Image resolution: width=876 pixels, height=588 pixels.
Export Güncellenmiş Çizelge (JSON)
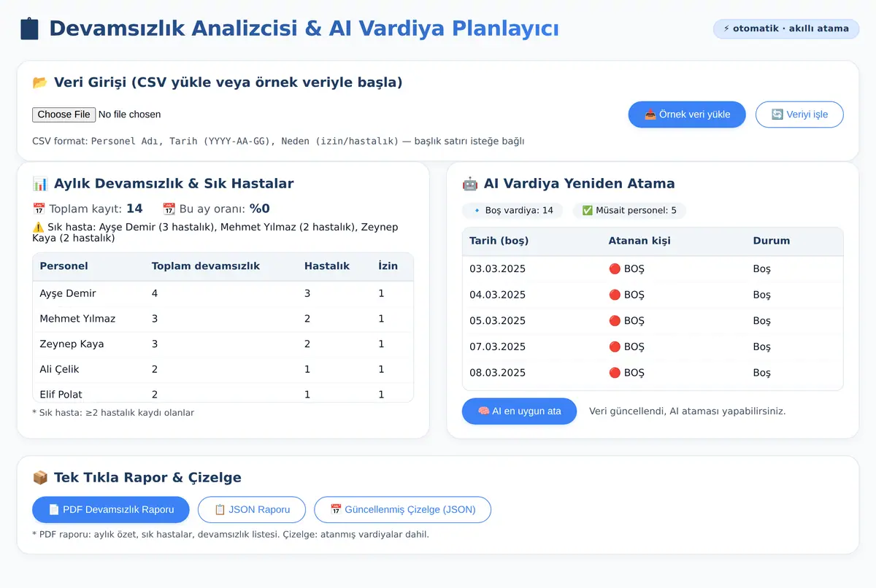click(402, 510)
